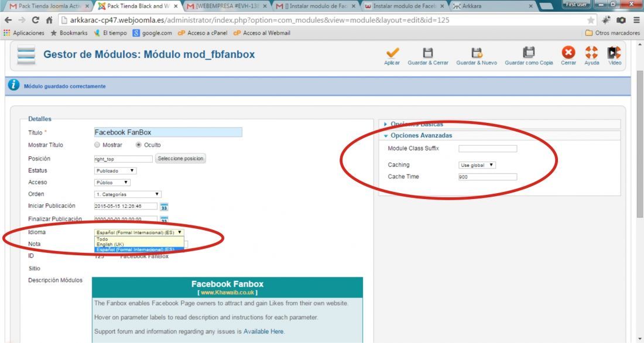Click the page vertical scrollbar
The image size is (644, 343).
(639, 144)
